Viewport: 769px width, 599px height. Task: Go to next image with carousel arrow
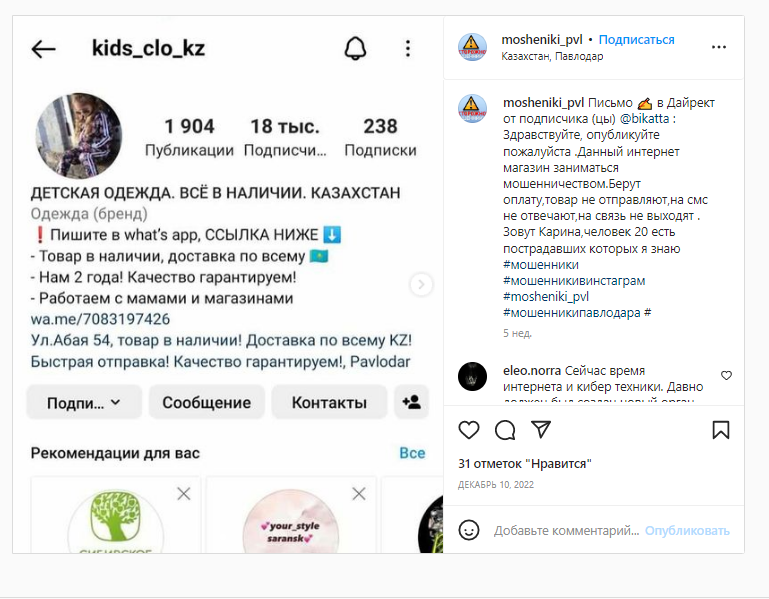[x=421, y=284]
